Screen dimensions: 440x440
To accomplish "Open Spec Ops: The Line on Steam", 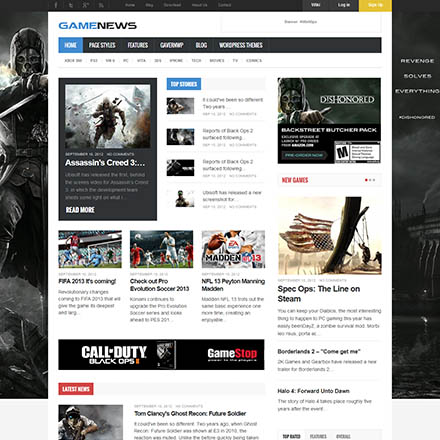I will pos(319,294).
